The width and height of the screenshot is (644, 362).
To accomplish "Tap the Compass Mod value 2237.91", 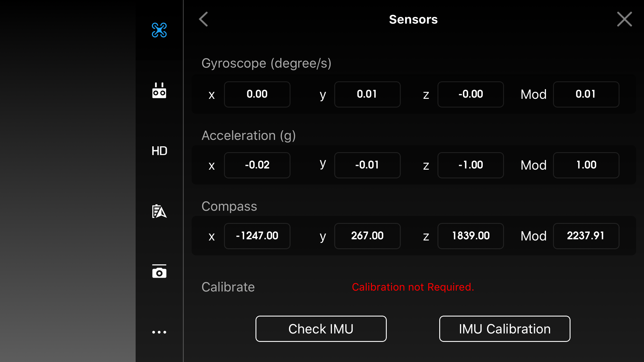I will coord(586,236).
